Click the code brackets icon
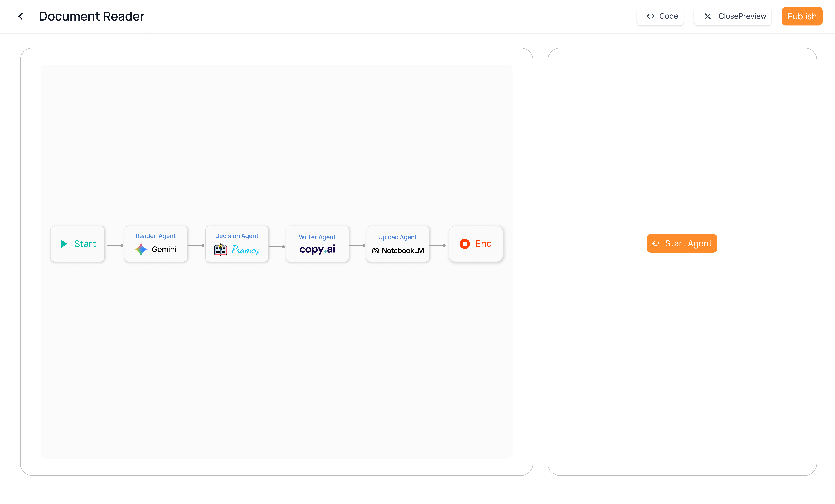This screenshot has height=504, width=835. click(x=650, y=16)
